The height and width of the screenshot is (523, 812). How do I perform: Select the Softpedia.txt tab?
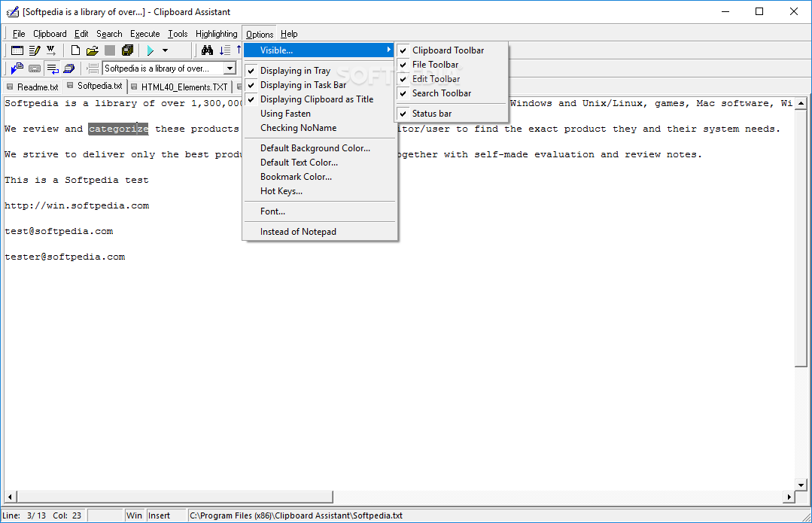[x=96, y=86]
